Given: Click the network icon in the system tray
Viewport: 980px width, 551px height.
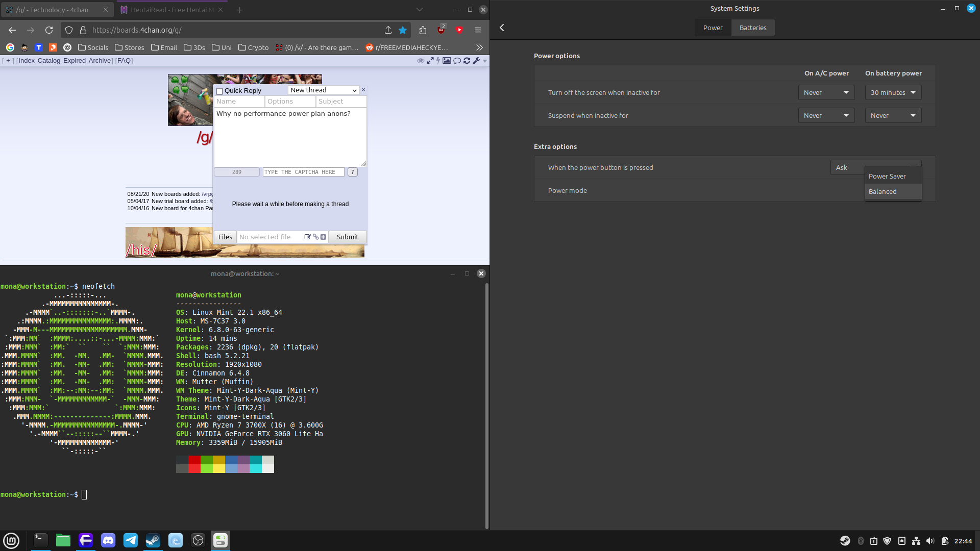Looking at the screenshot, I should click(x=916, y=541).
